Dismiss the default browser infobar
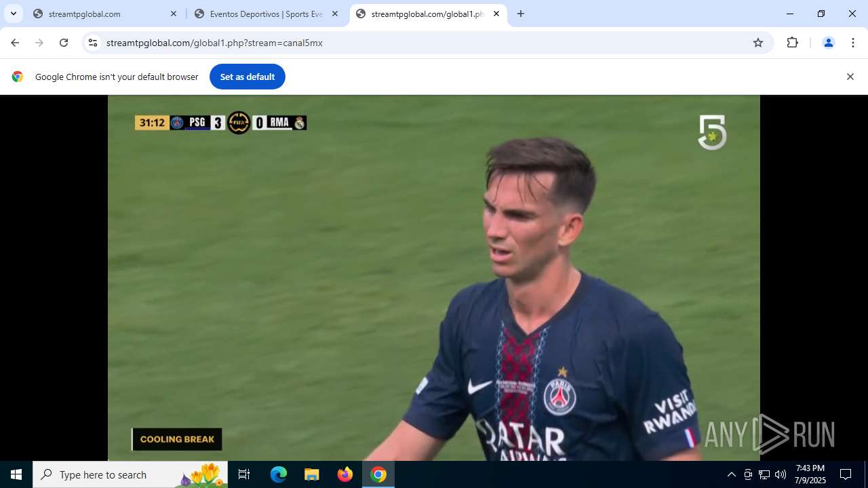868x488 pixels. pos(850,77)
